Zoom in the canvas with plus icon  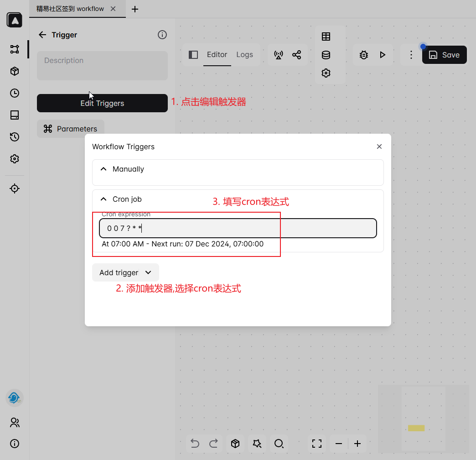point(357,444)
